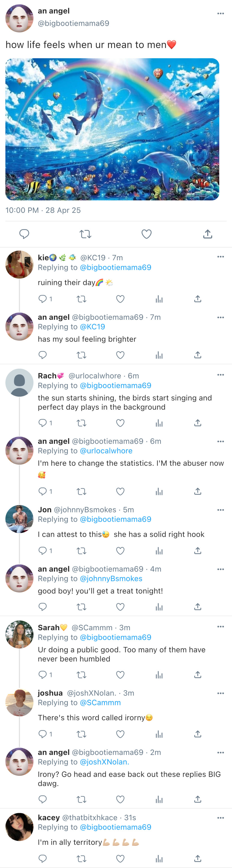The width and height of the screenshot is (232, 868).
Task: Open more options menu on Rach's reply
Action: point(220,375)
